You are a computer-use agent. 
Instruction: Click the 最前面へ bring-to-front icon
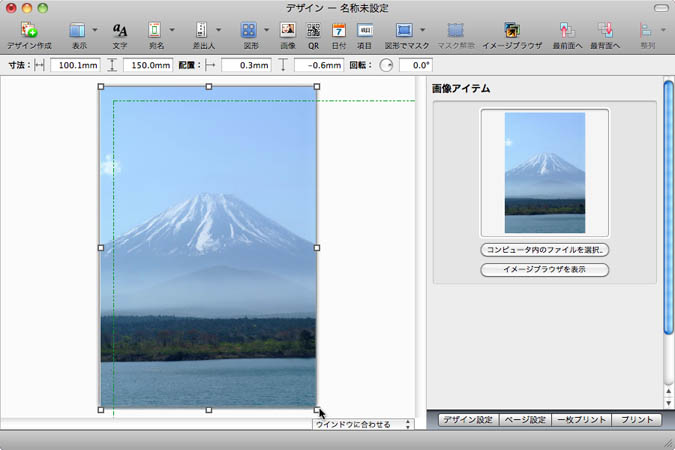(x=567, y=31)
